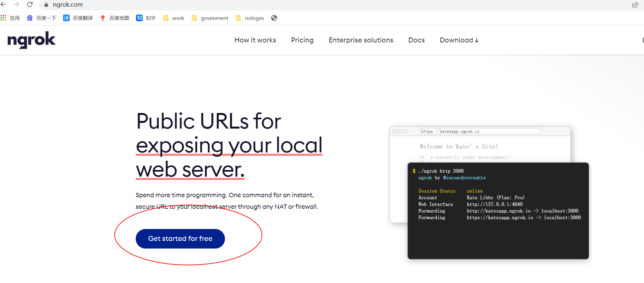Click the "Spend more time programming" paragraph line
The width and height of the screenshot is (644, 283).
click(x=225, y=195)
